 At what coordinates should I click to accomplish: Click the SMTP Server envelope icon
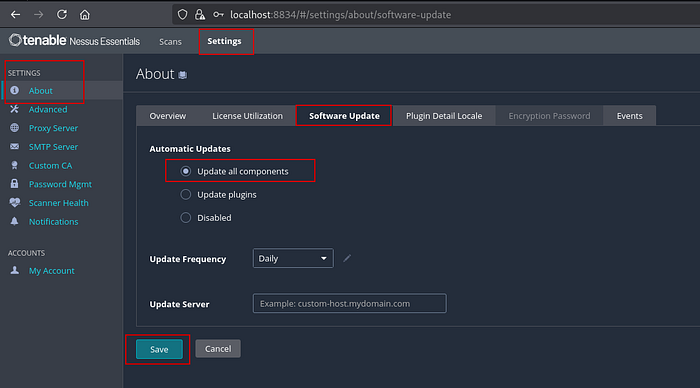click(15, 146)
